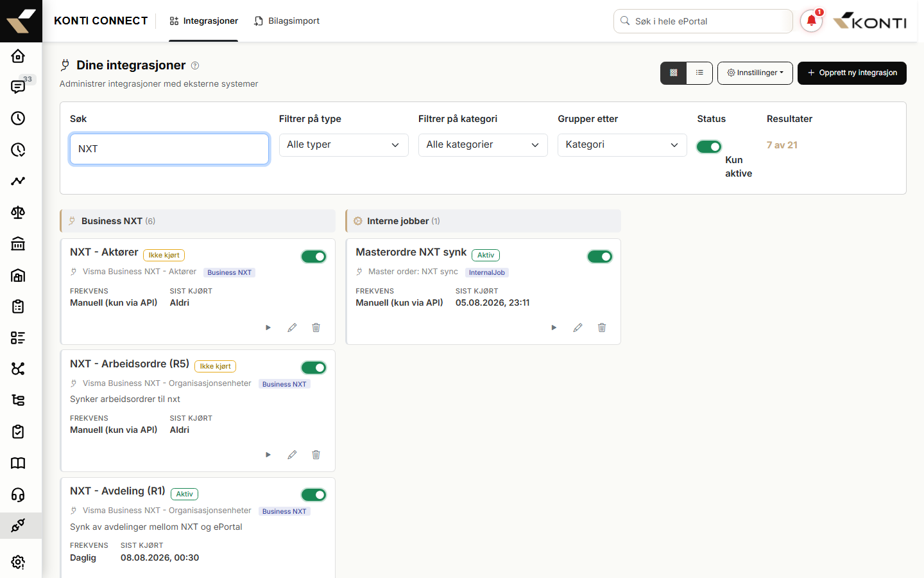This screenshot has width=924, height=578.
Task: Open the Alle kategorier filter dropdown
Action: (483, 145)
